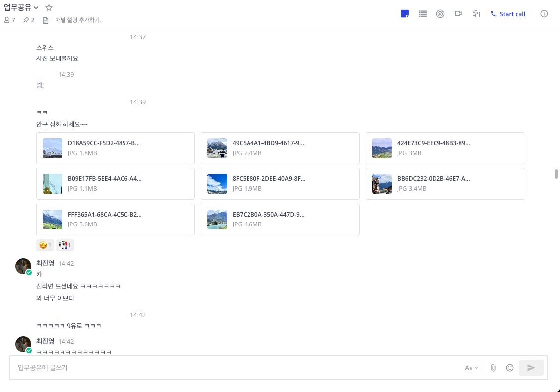Image resolution: width=560 pixels, height=392 pixels.
Task: Click the Start call button
Action: coord(508,14)
